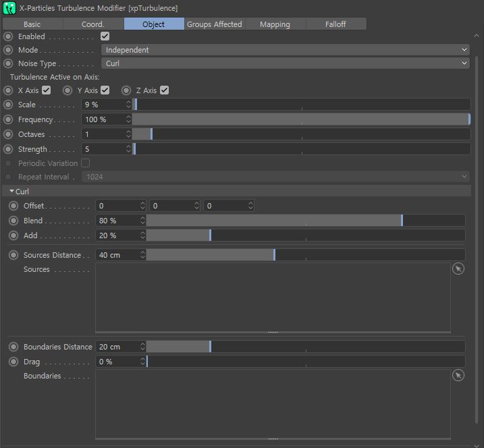Toggle the Strength keyframe circle icon

coord(8,149)
